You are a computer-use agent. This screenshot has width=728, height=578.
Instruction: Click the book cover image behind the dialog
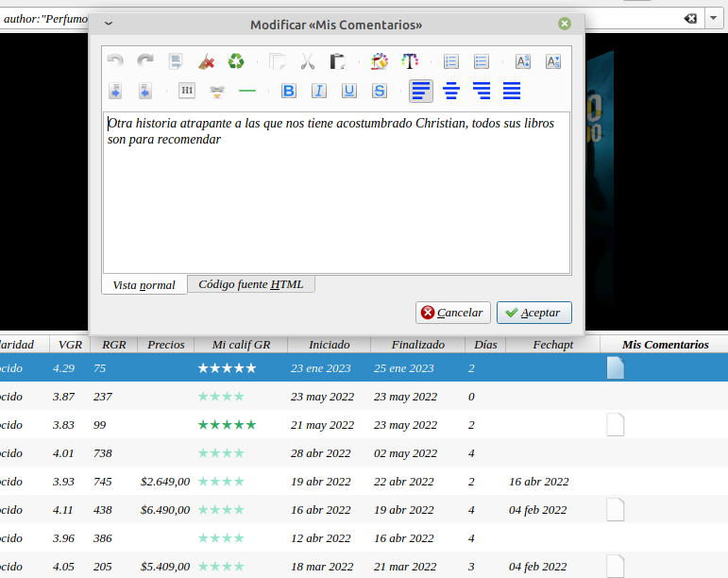click(600, 177)
